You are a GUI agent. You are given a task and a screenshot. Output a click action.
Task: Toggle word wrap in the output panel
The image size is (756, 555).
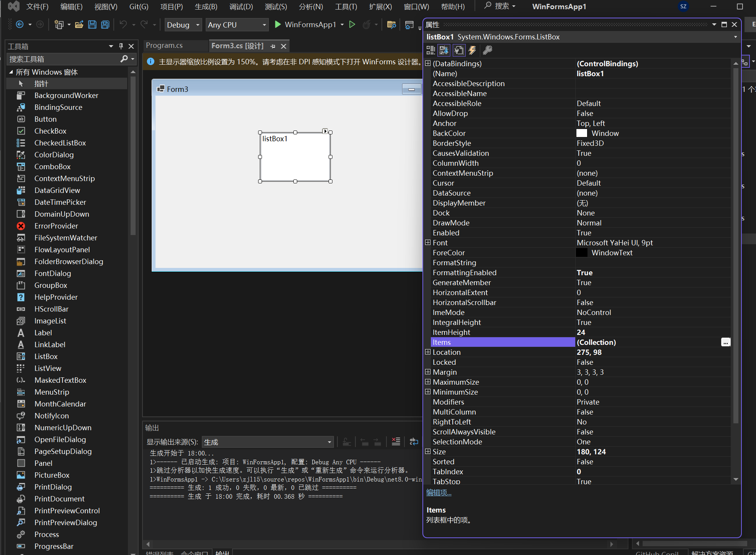[x=414, y=442]
